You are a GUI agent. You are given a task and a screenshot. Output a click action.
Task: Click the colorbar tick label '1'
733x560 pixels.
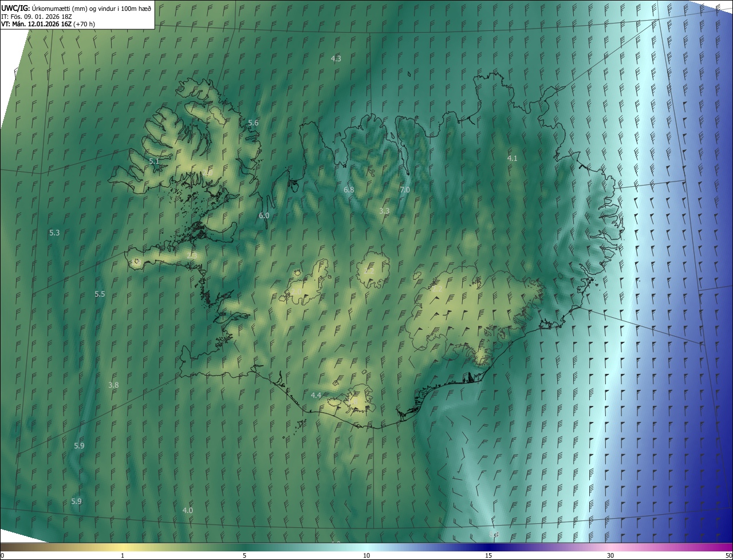(123, 555)
